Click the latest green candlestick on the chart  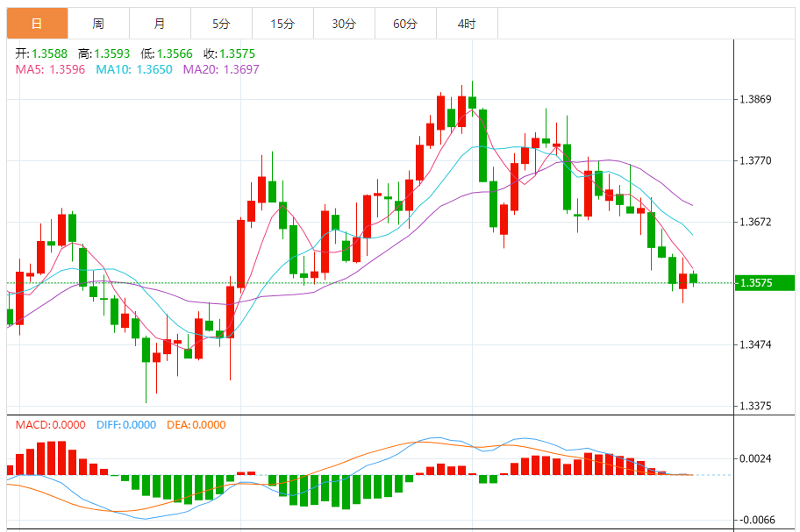pos(693,278)
